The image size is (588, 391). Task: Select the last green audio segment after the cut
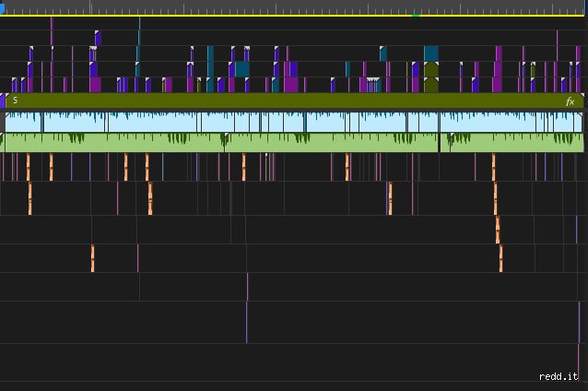point(517,143)
